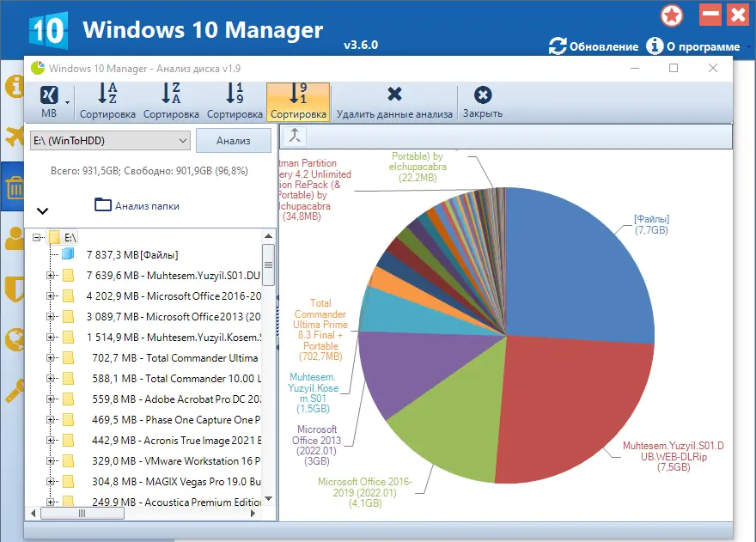
Task: Click the [Файлы] (7,7GB) chart label
Action: (651, 224)
